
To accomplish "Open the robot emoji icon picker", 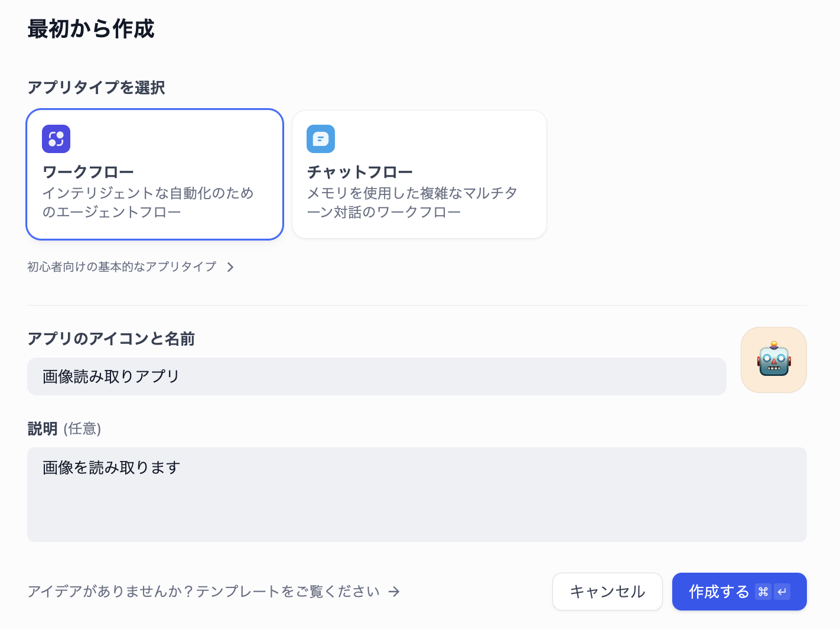I will point(773,360).
